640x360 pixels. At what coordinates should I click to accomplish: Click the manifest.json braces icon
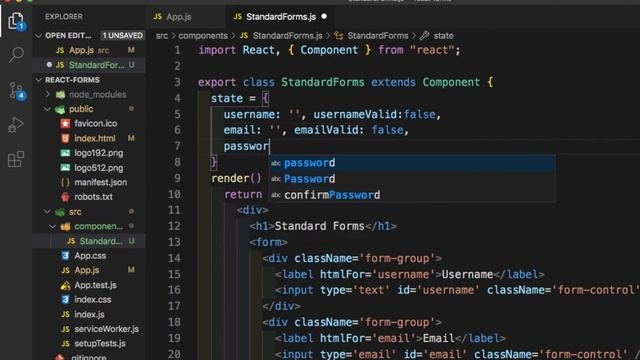click(x=65, y=182)
